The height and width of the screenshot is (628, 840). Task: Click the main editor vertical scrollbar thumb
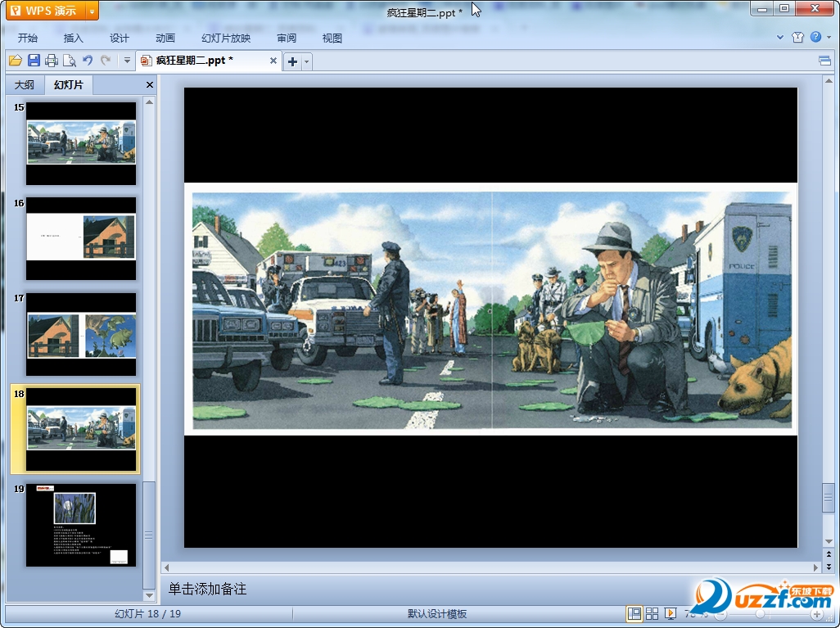coord(829,498)
